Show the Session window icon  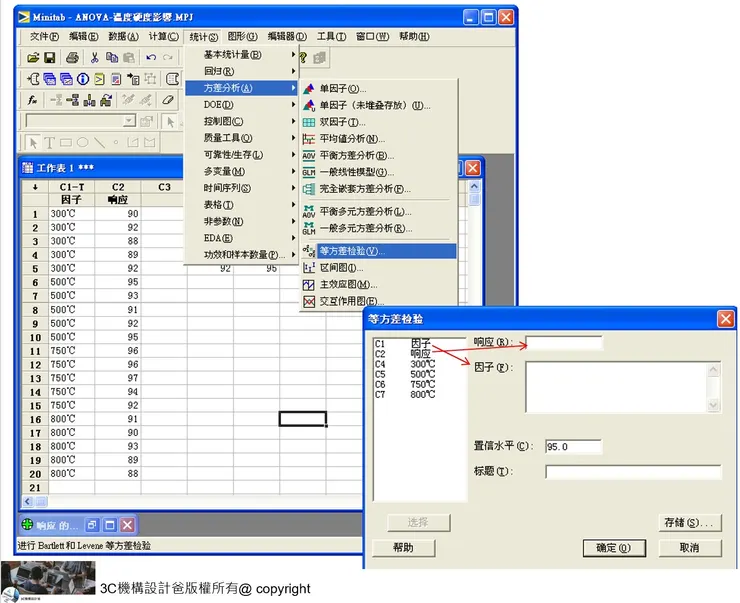click(33, 79)
